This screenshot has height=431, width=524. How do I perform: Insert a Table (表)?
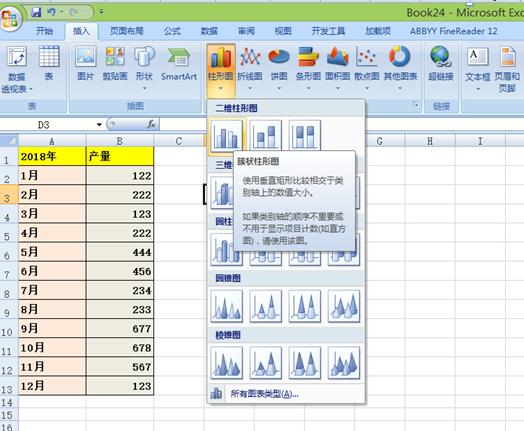[x=49, y=63]
